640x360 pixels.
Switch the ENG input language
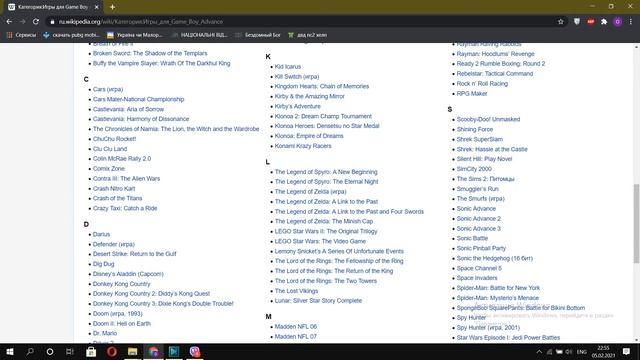tap(582, 352)
